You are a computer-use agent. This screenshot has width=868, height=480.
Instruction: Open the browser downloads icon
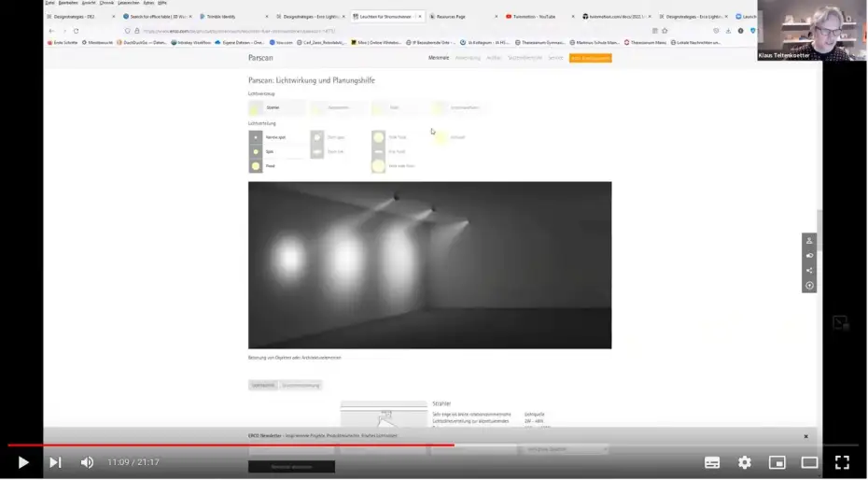coord(728,31)
